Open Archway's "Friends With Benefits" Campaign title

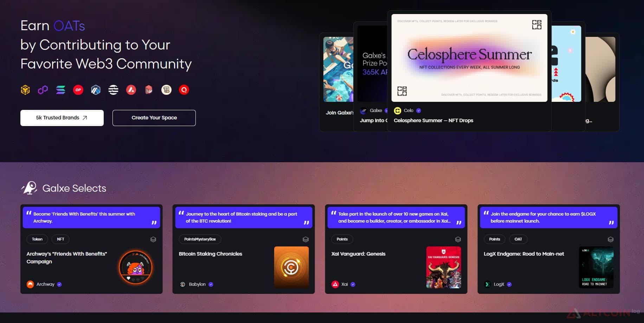[67, 258]
